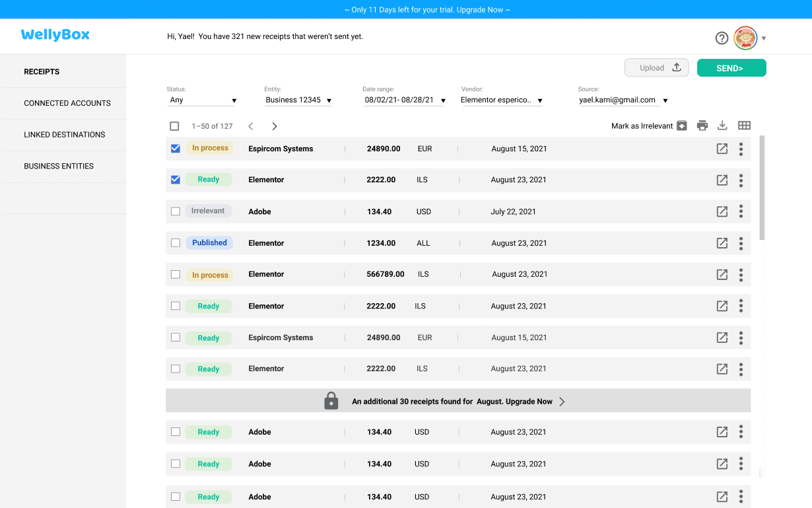Click the Published status badge
The image size is (812, 508).
point(209,243)
